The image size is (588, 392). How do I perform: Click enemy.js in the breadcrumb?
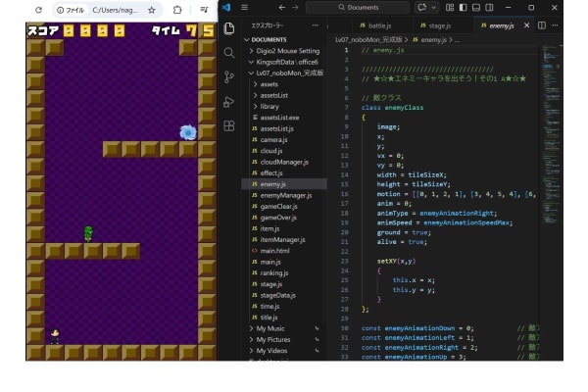click(x=434, y=40)
